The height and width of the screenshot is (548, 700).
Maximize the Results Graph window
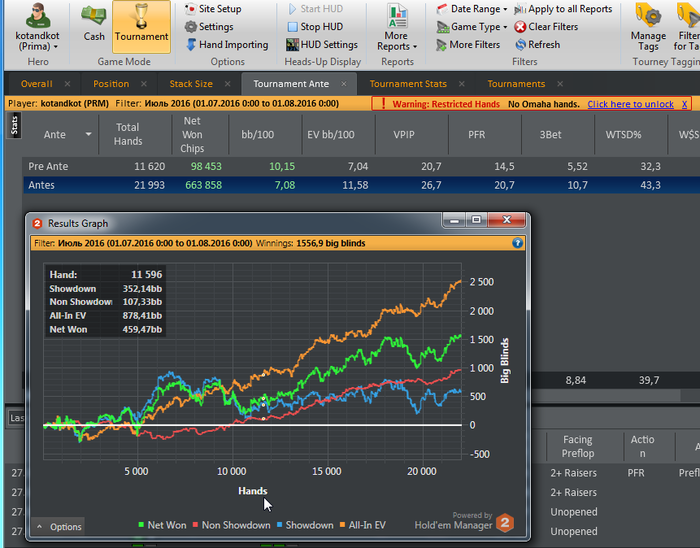(476, 220)
